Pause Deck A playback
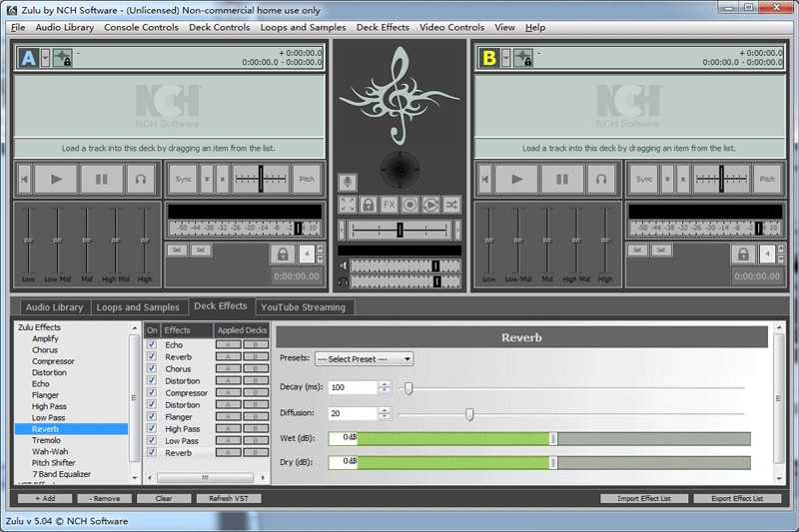The image size is (799, 532). click(102, 179)
